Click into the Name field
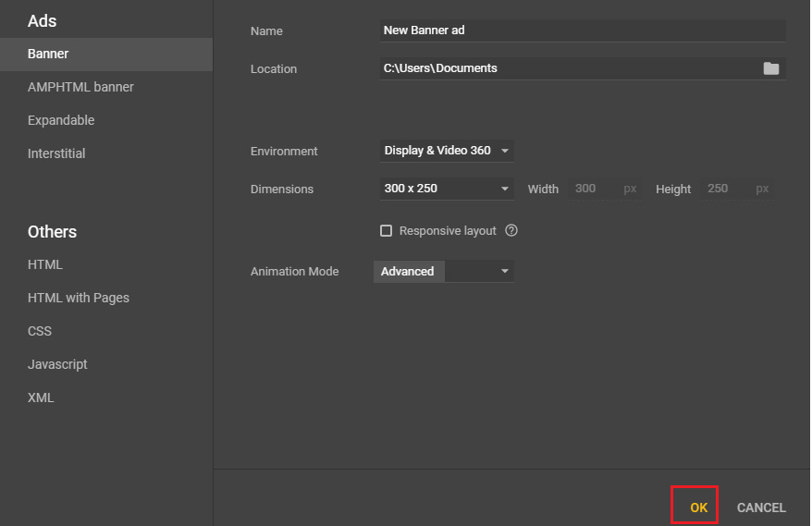 coord(583,31)
